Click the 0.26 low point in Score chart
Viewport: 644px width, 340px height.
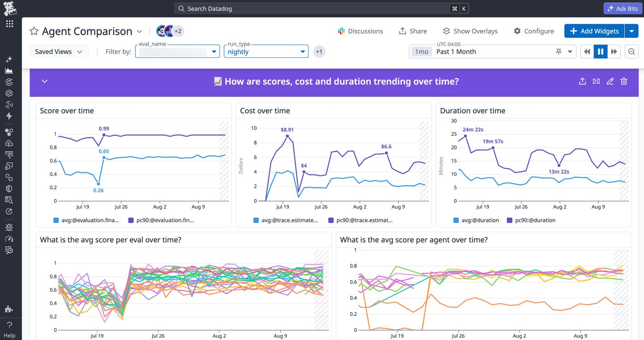(x=99, y=184)
